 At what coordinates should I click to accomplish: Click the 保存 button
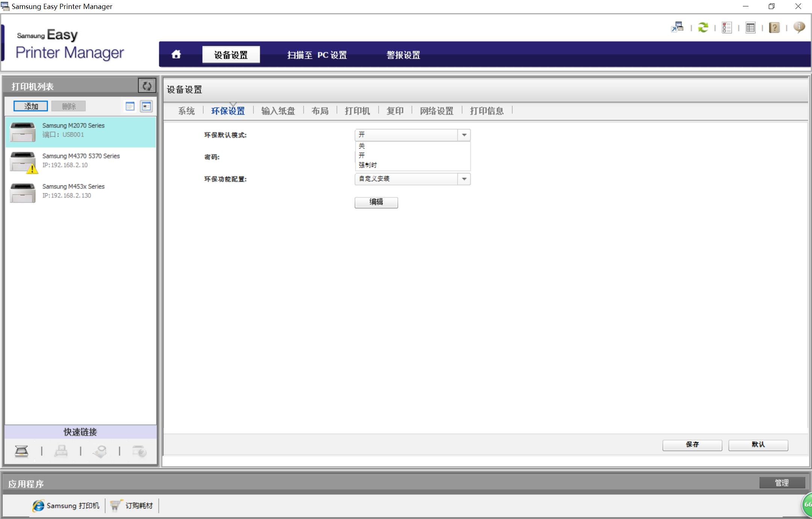(692, 445)
